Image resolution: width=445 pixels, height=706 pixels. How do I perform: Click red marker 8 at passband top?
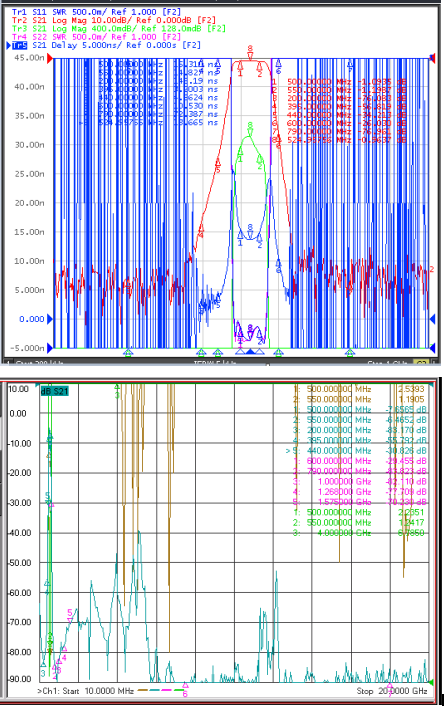coord(250,52)
